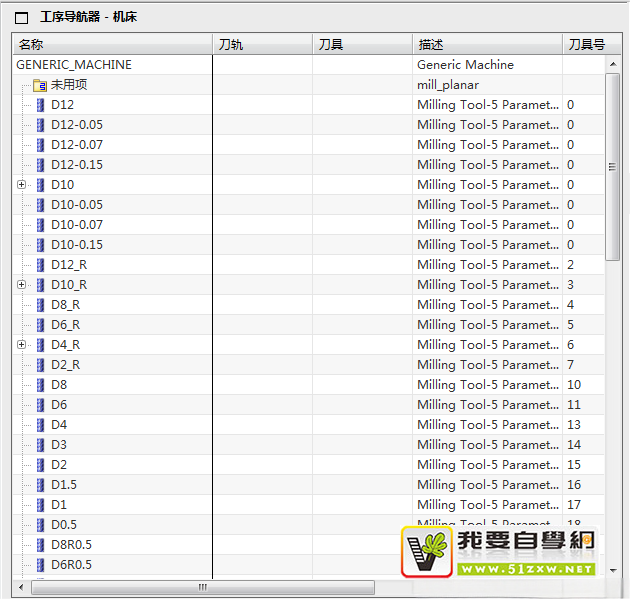This screenshot has height=599, width=630.
Task: Select the D3 tool entry
Action: pyautogui.click(x=59, y=445)
